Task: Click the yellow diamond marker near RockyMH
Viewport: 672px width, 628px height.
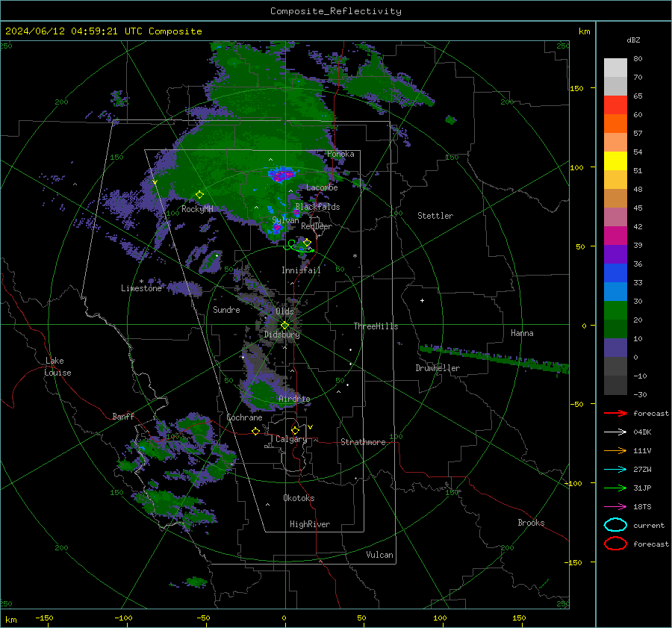Action: 199,195
